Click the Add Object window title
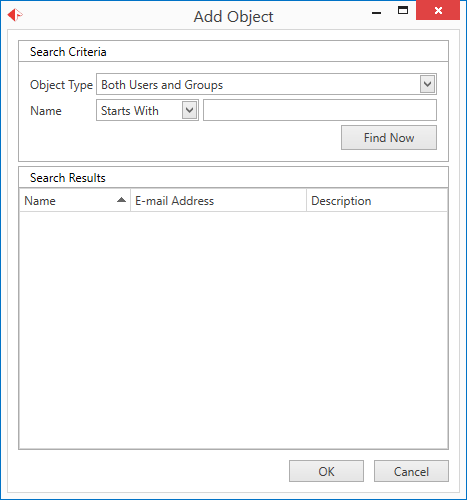 point(233,17)
